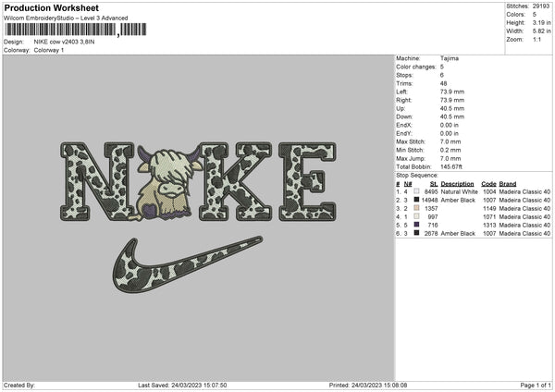The height and width of the screenshot is (392, 555).
Task: Click the 'Page 1 of 1' indicator
Action: [x=536, y=385]
